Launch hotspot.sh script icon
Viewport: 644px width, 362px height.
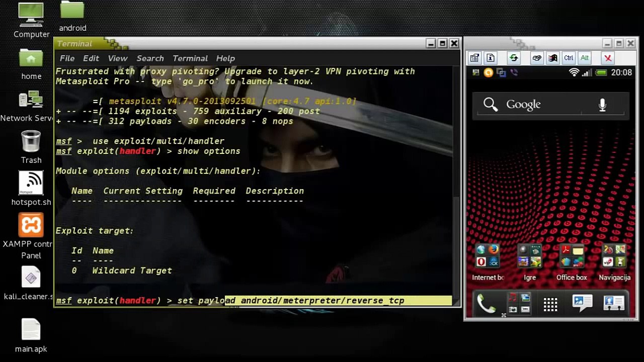(31, 184)
